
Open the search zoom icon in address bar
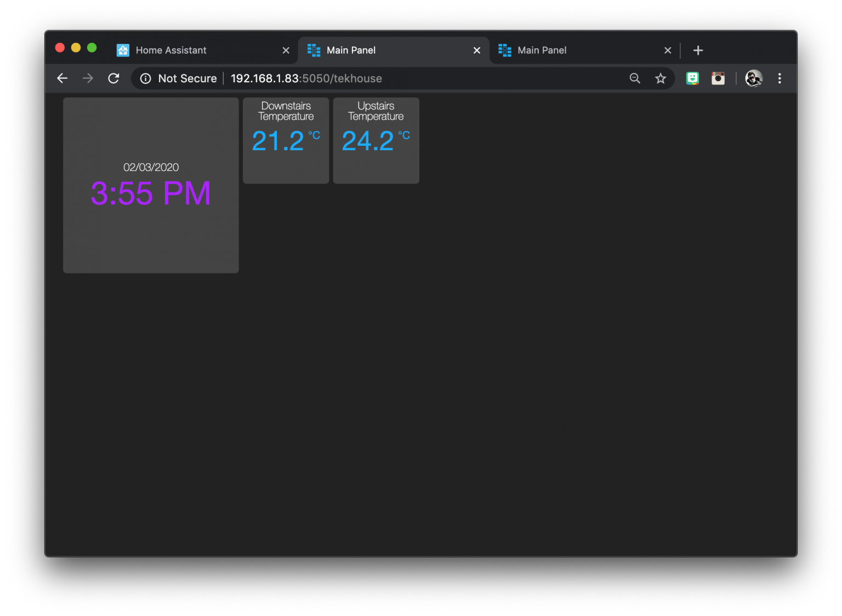(x=635, y=78)
